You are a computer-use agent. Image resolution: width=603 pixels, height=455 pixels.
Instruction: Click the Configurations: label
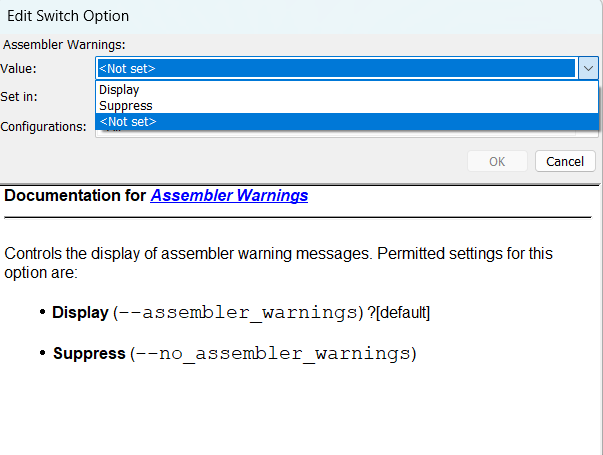43,127
